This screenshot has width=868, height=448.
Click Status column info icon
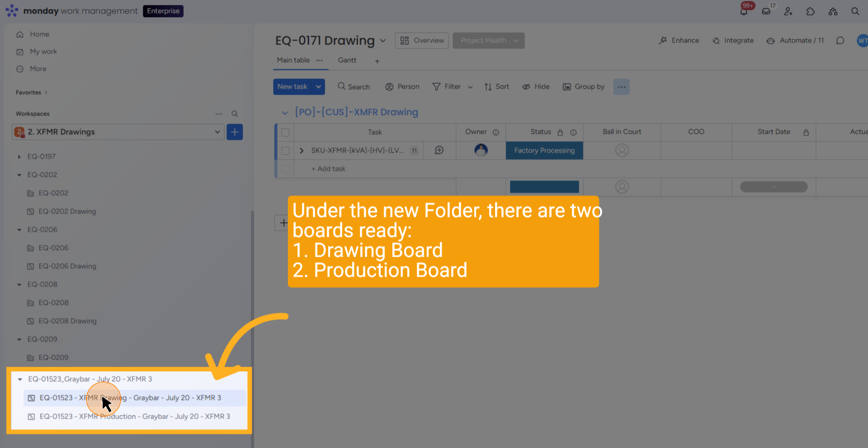pos(573,132)
